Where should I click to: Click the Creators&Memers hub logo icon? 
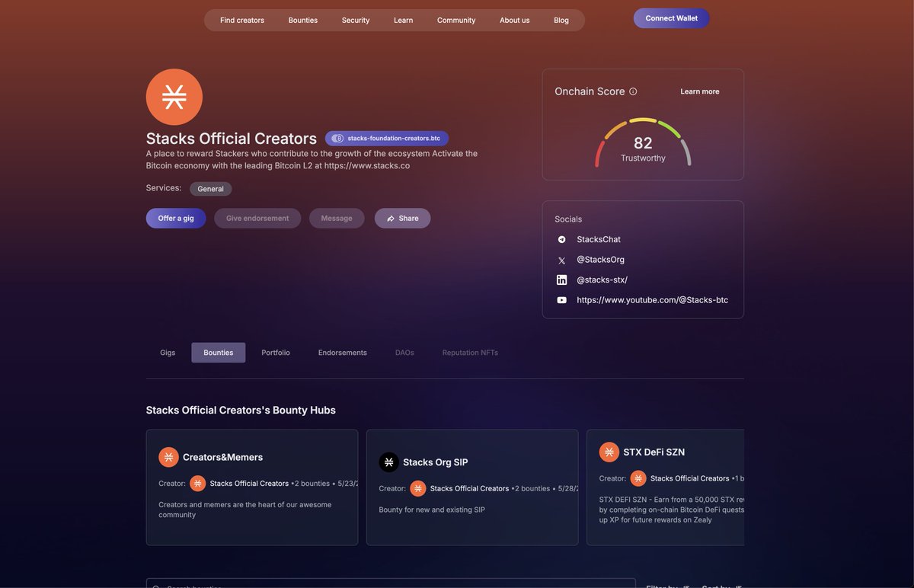[x=168, y=457]
